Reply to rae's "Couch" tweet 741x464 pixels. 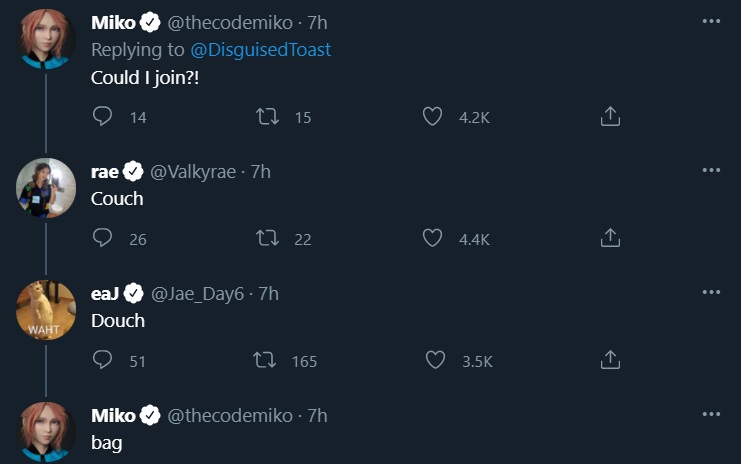click(x=102, y=239)
